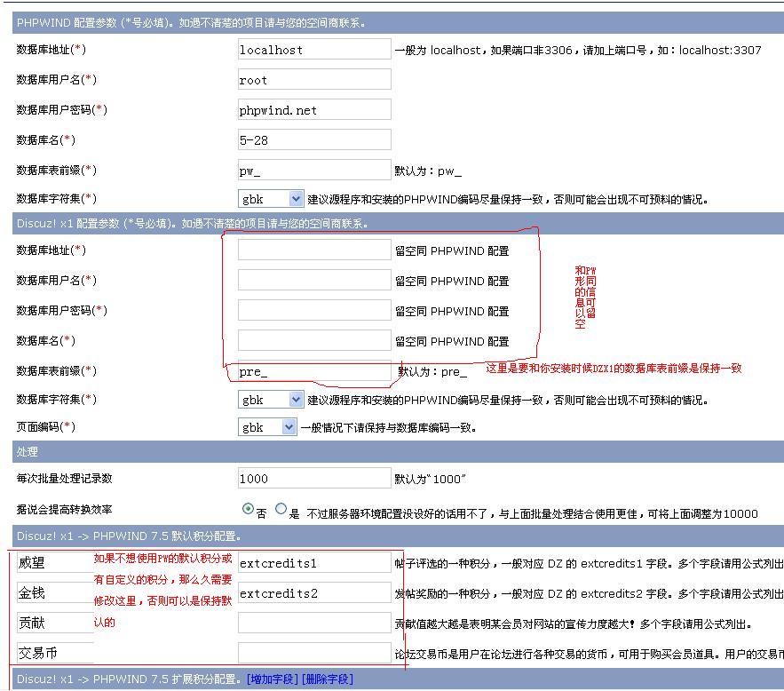Click the hint 一般情况下请保持与数据库编码一致
Image resolution: width=784 pixels, height=691 pixels.
pyautogui.click(x=389, y=427)
